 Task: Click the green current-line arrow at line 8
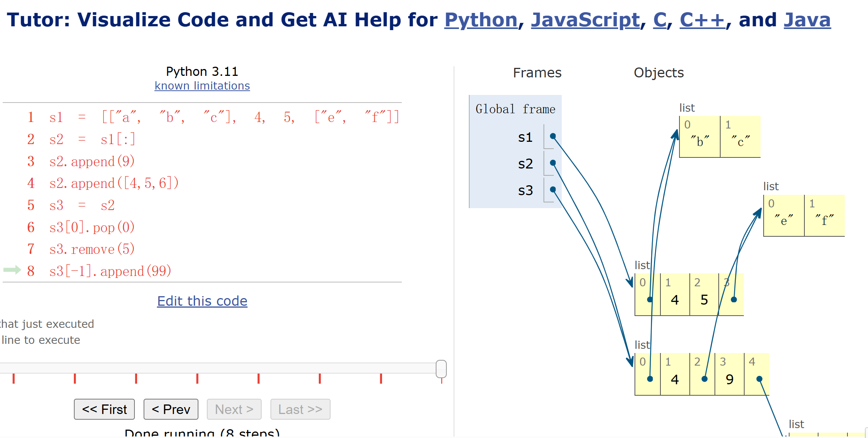coord(12,270)
